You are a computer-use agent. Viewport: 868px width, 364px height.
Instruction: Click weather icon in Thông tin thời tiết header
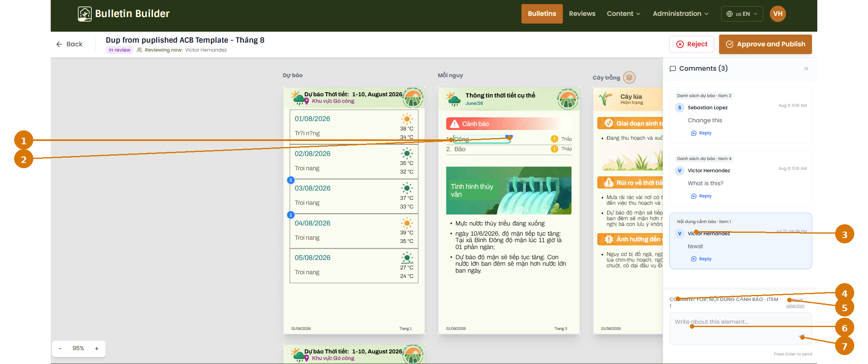[x=453, y=99]
